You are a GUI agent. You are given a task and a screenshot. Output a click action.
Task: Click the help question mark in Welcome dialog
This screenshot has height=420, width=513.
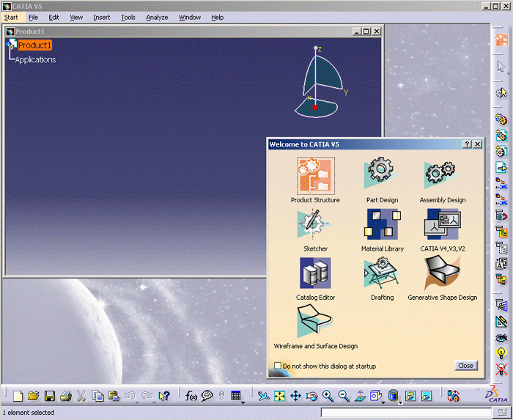pyautogui.click(x=467, y=144)
